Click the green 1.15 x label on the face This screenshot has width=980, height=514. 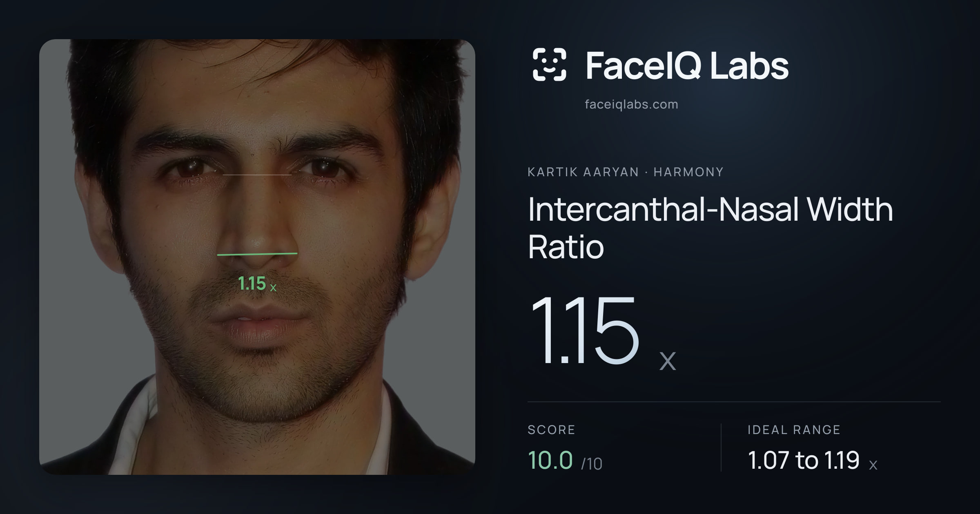pyautogui.click(x=257, y=284)
